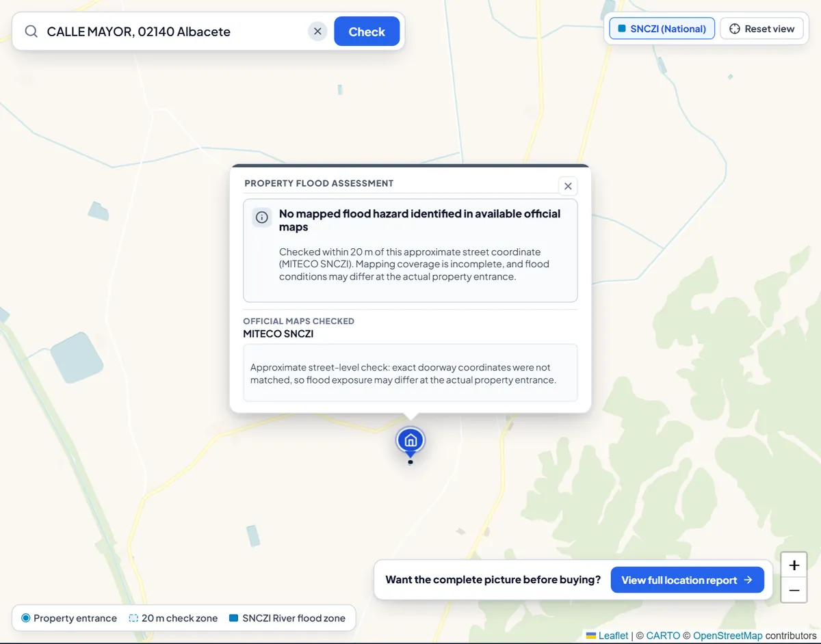Click the MITECO SNCZI text

(278, 334)
